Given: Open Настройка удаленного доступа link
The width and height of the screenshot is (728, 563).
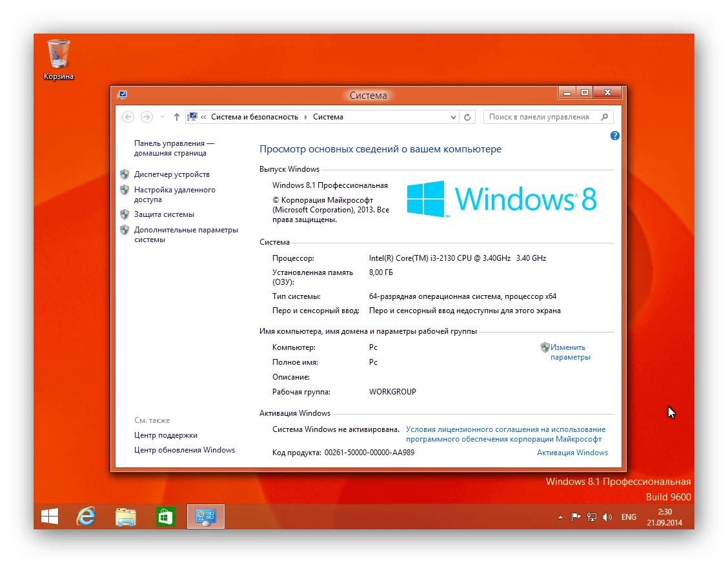Looking at the screenshot, I should pos(174,194).
